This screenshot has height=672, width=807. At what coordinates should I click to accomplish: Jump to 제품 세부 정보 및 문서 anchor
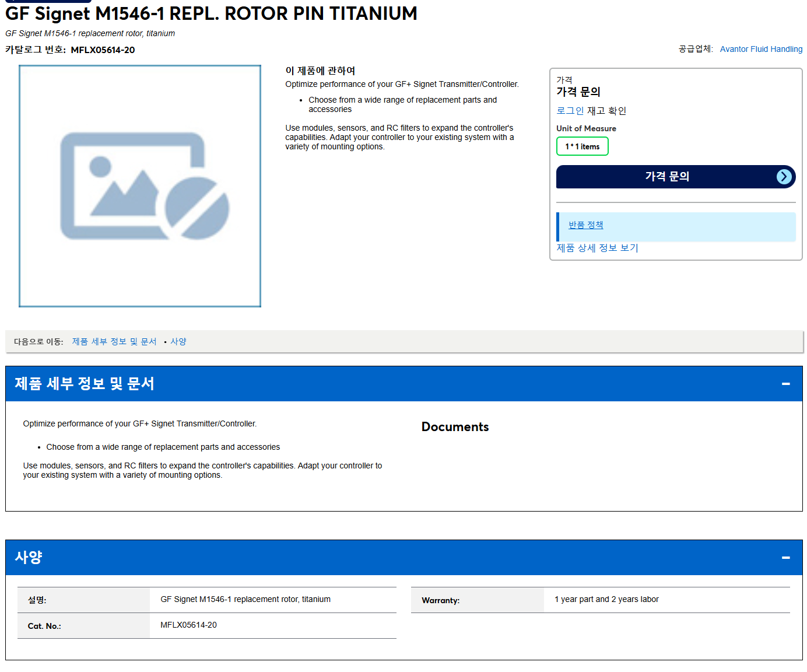coord(114,342)
